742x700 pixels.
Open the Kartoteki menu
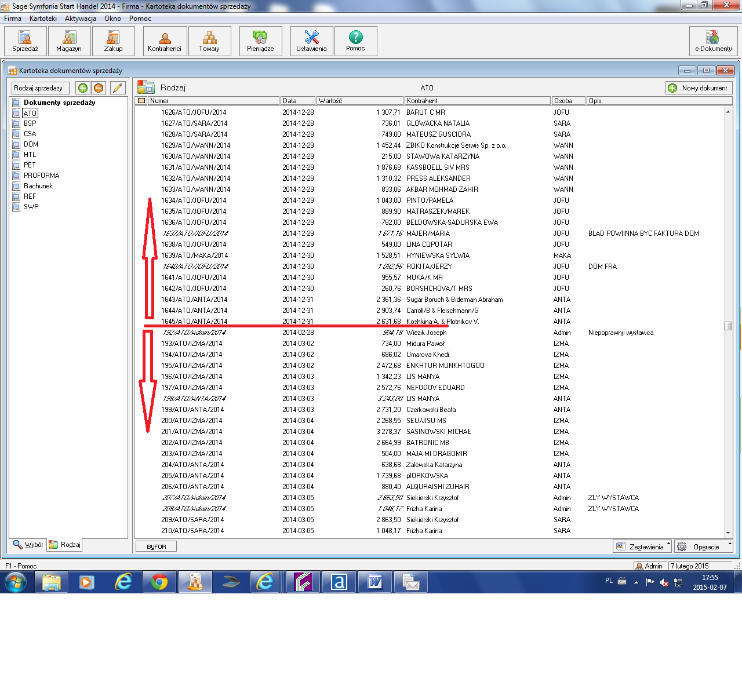pos(43,19)
